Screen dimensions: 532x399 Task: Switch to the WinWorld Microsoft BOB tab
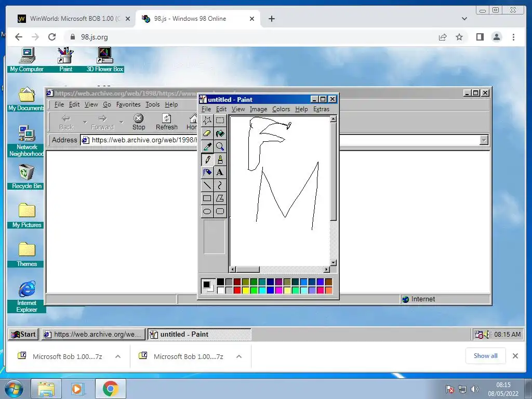[74, 19]
